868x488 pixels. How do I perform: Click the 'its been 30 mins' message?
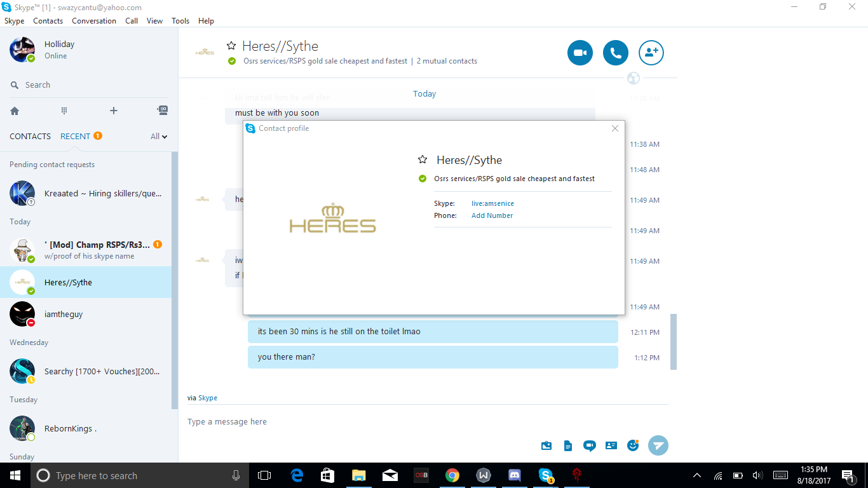(x=433, y=332)
